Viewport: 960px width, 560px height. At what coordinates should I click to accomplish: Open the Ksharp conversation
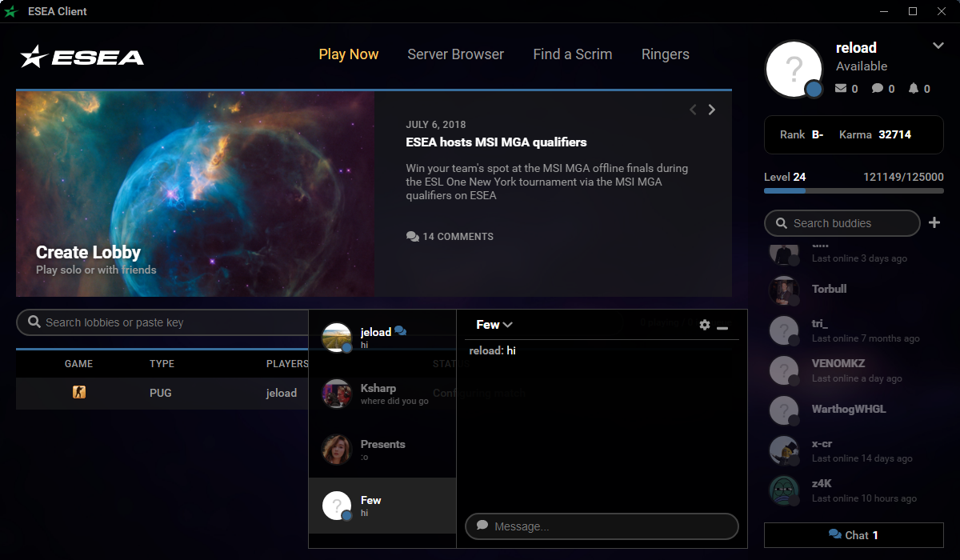click(382, 394)
